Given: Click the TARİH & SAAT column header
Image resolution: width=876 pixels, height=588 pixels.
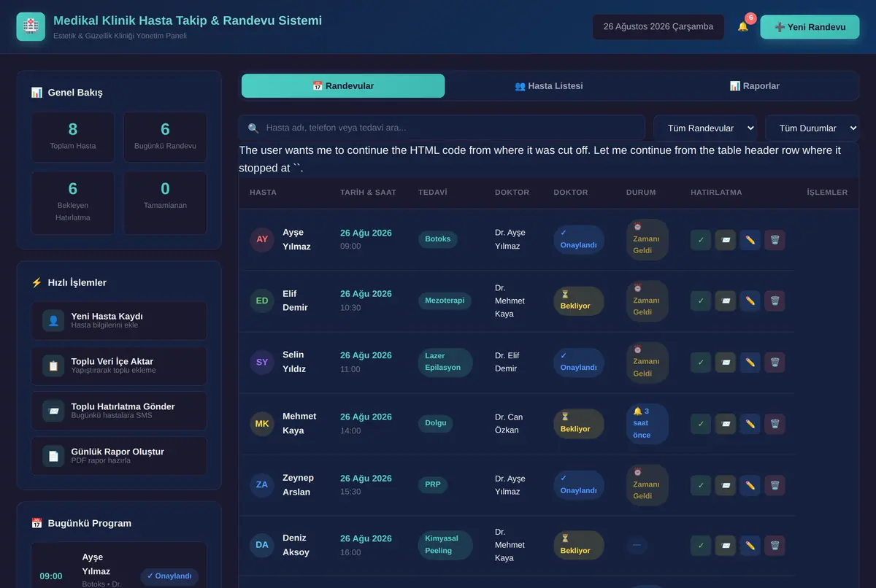Looking at the screenshot, I should pos(368,193).
